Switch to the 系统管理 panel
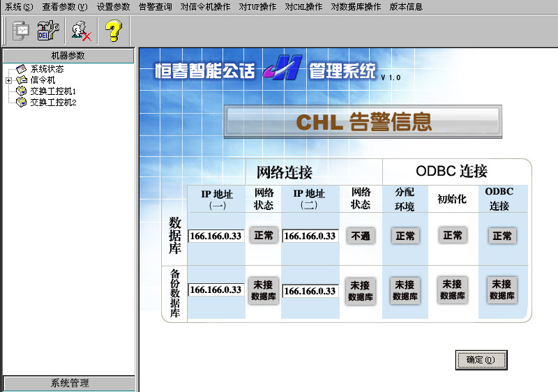The image size is (558, 392). click(x=69, y=383)
